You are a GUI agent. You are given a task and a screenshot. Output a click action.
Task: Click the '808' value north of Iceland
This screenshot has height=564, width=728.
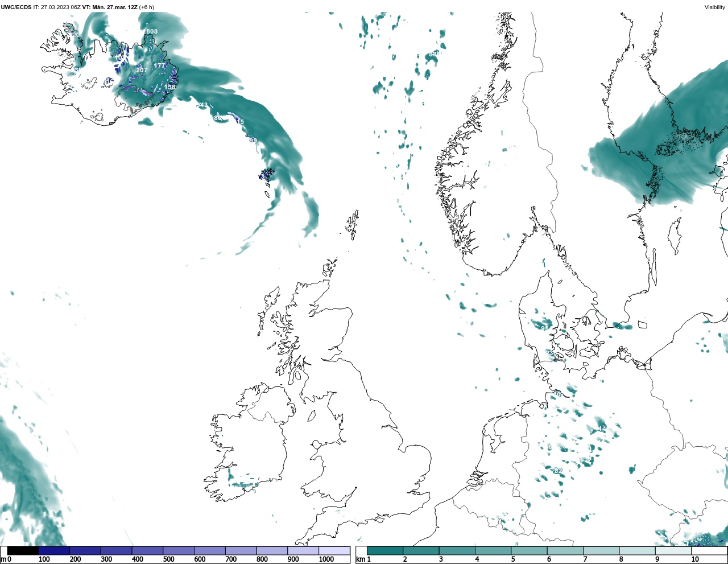point(152,31)
